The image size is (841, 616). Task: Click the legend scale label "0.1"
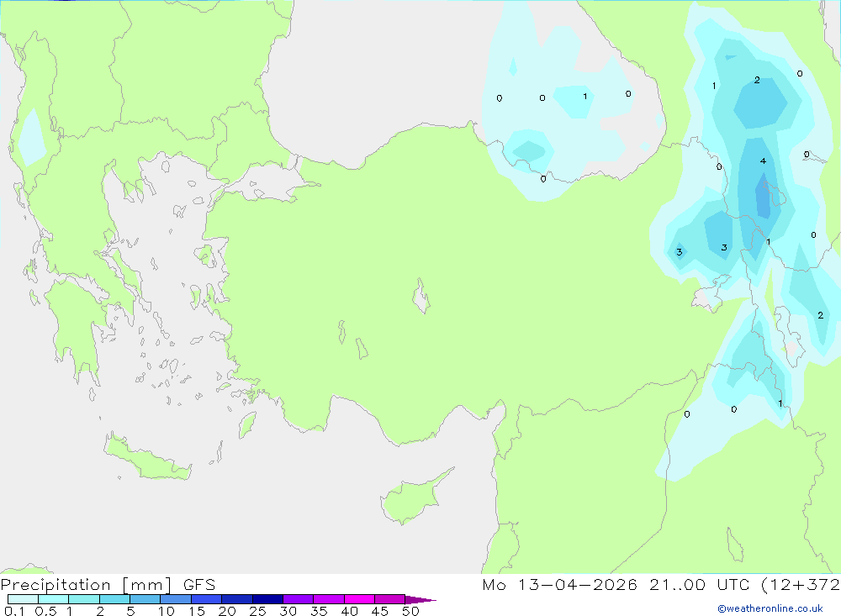[x=14, y=611]
